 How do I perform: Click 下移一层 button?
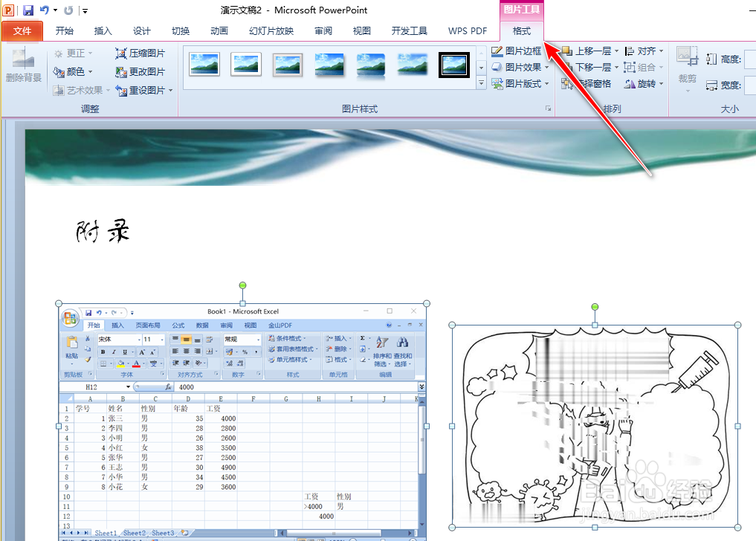[x=587, y=68]
